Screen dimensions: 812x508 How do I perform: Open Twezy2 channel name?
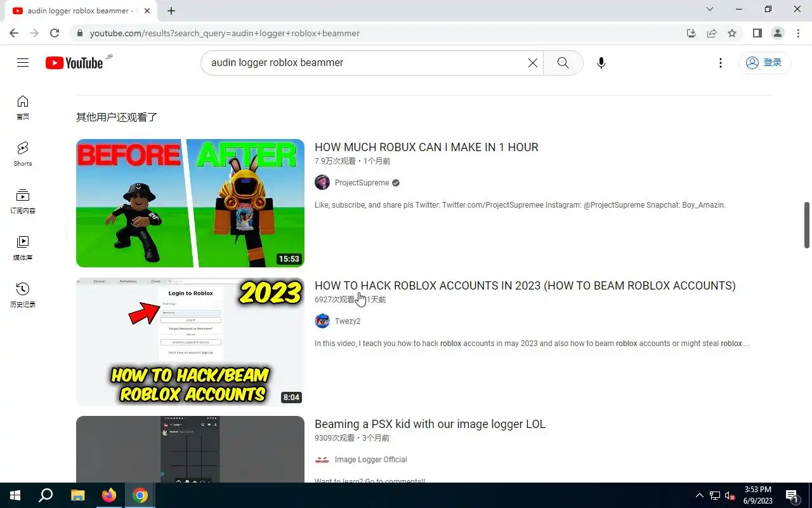(x=348, y=321)
